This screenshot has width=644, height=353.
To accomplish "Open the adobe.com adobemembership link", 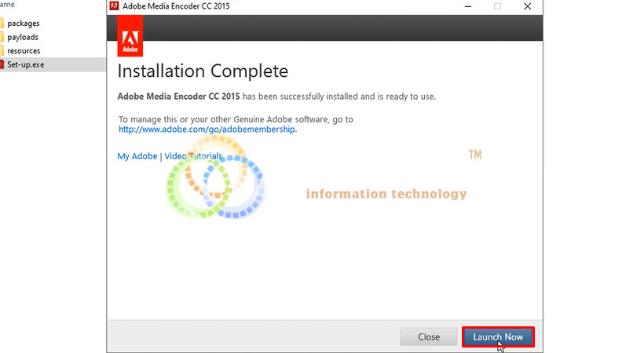I will pos(207,129).
